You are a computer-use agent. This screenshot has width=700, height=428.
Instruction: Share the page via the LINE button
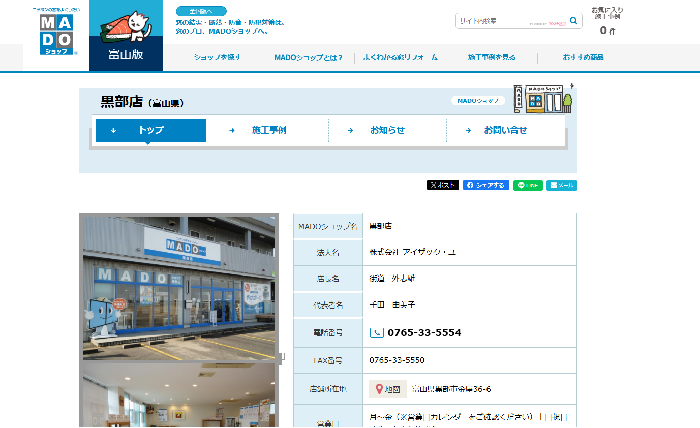tap(528, 185)
